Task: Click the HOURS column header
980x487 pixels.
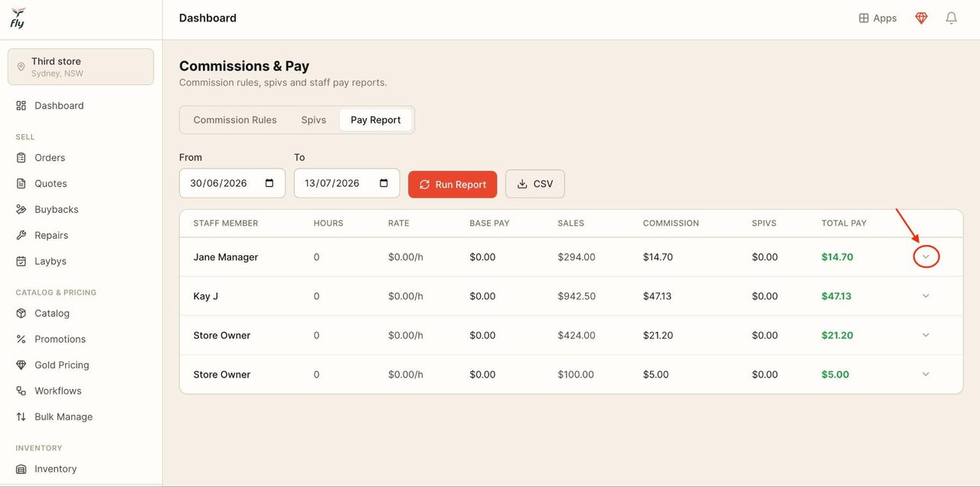Action: tap(328, 224)
